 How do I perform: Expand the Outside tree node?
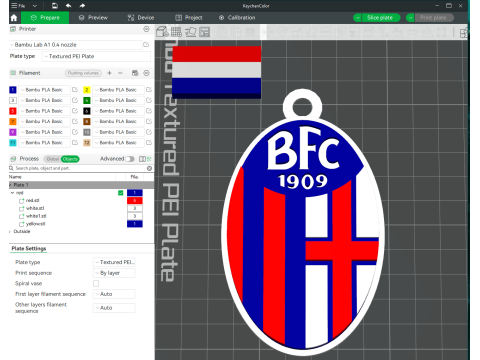click(10, 231)
